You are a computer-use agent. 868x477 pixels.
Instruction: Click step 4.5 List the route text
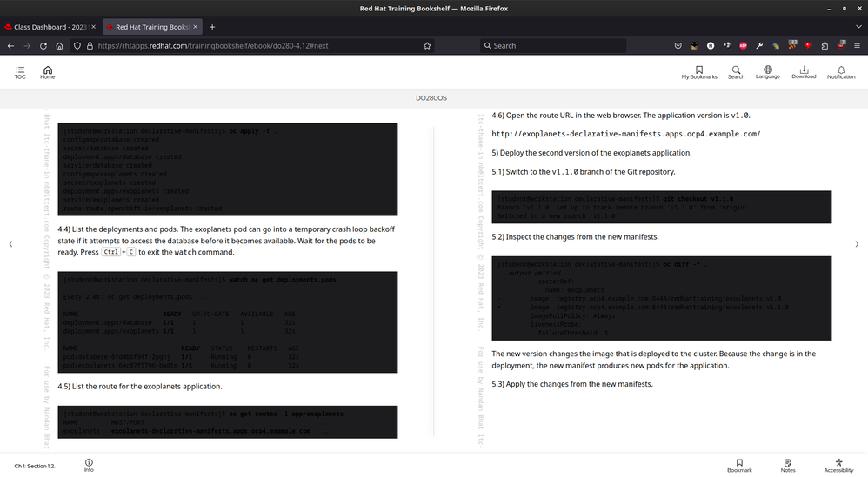[x=140, y=387]
